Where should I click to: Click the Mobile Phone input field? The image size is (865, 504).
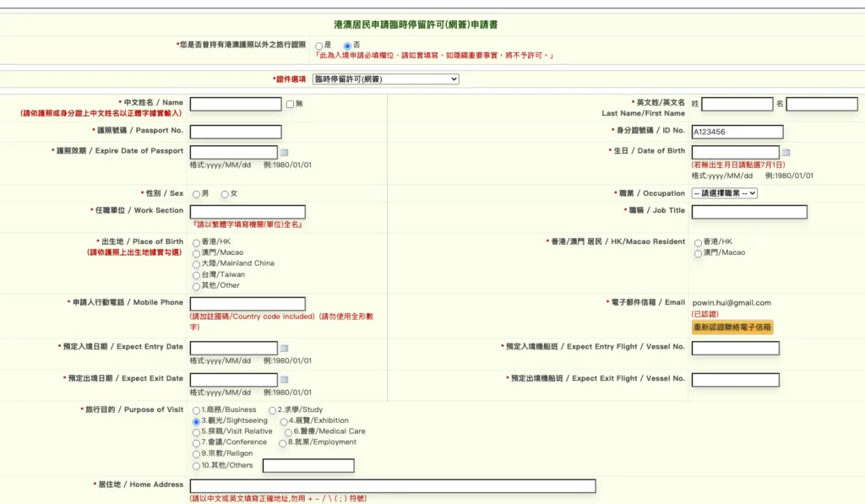(x=248, y=304)
